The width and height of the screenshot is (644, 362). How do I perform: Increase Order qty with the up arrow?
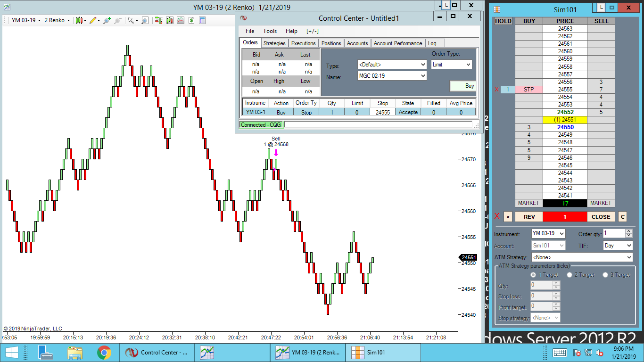(628, 231)
